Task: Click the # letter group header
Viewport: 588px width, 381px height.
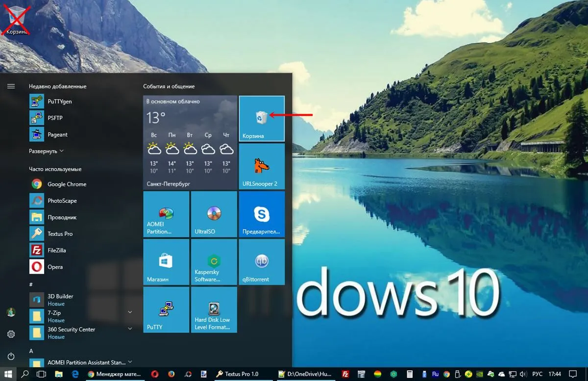Action: pyautogui.click(x=31, y=284)
